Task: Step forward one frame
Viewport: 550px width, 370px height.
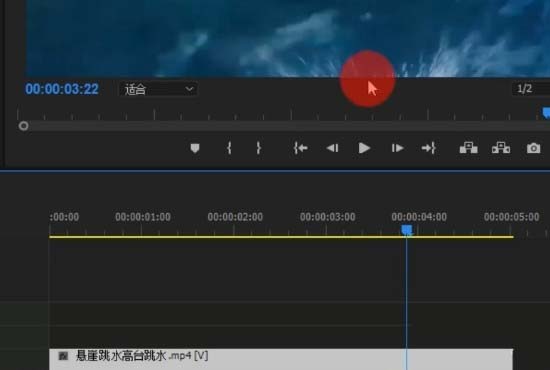Action: [x=397, y=148]
